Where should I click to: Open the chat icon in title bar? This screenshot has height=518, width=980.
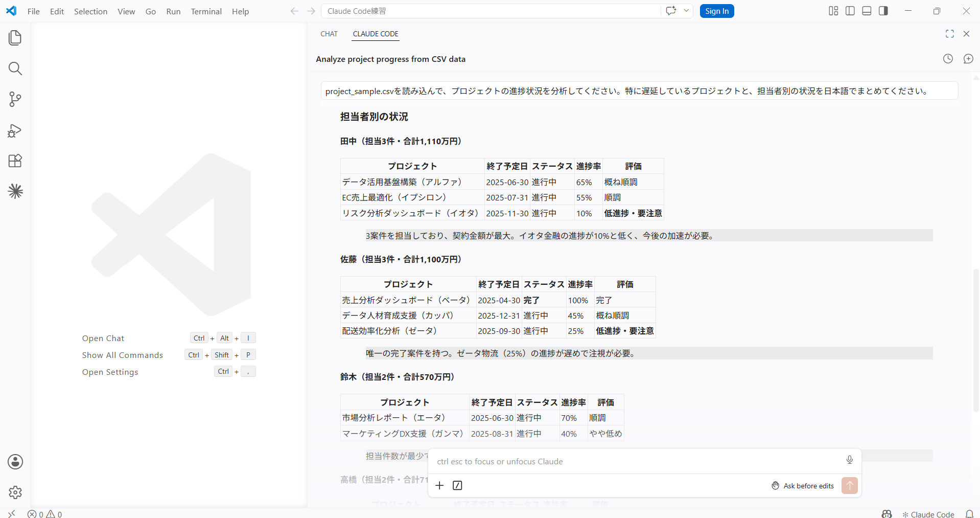(671, 11)
